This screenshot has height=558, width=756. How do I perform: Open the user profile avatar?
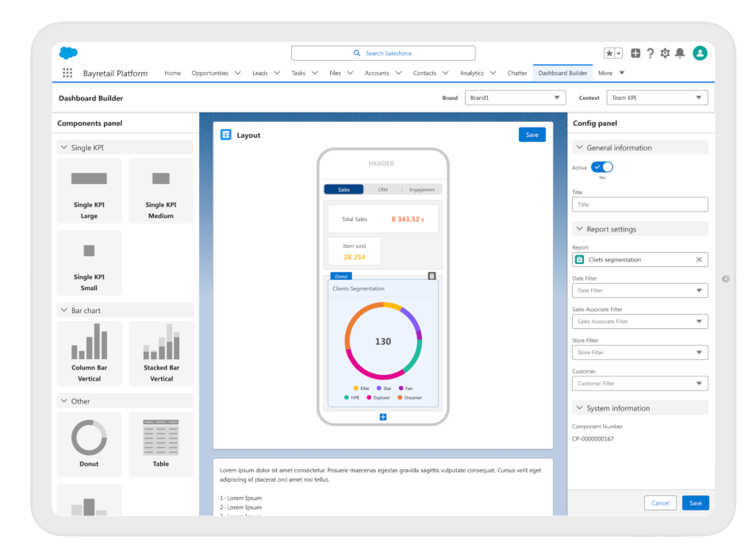pyautogui.click(x=700, y=53)
